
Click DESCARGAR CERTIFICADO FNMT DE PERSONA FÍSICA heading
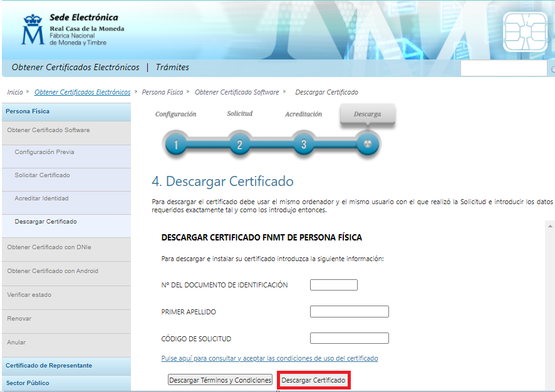coord(262,237)
